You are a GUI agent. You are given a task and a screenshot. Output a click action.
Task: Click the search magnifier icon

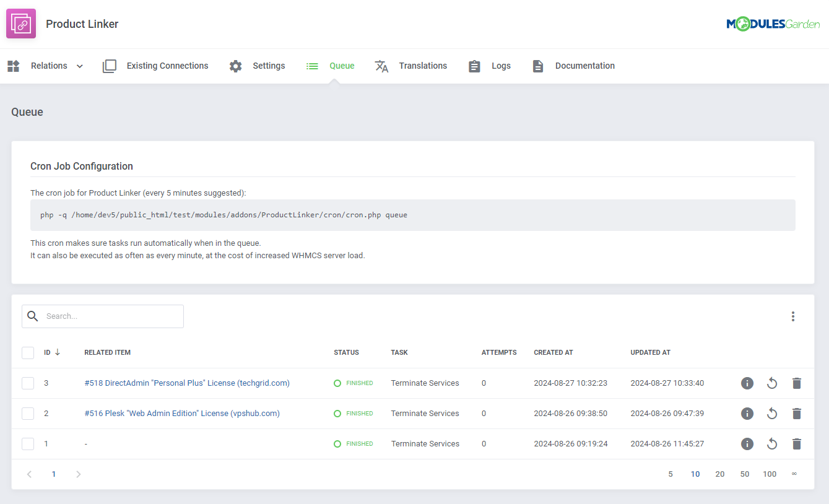pyautogui.click(x=33, y=316)
